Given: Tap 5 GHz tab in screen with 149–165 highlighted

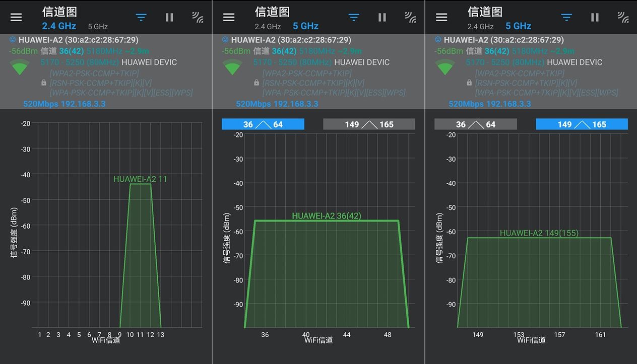Looking at the screenshot, I should point(519,26).
